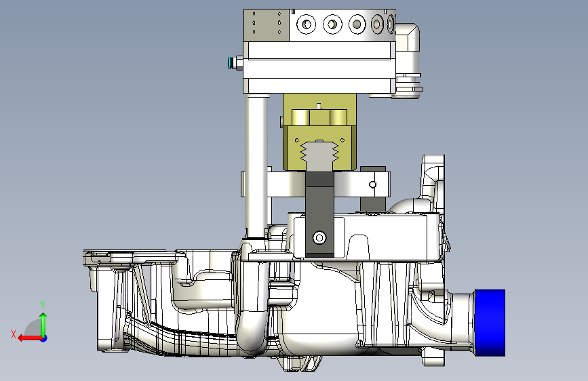
Task: Select the blue cylindrical cap on the model
Action: (x=490, y=323)
